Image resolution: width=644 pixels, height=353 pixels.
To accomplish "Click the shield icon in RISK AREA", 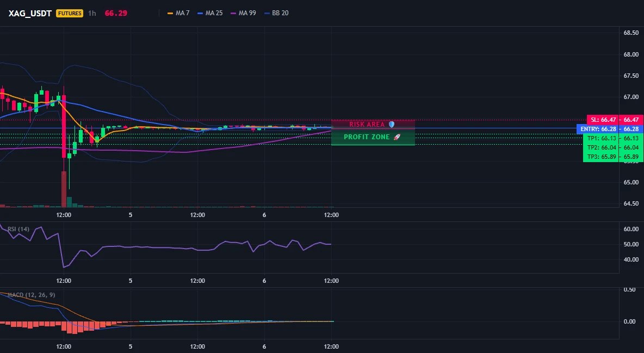I will coord(392,124).
